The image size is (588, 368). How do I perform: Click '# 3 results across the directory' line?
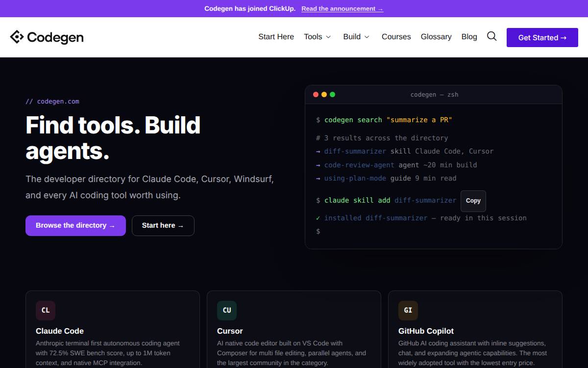point(382,138)
